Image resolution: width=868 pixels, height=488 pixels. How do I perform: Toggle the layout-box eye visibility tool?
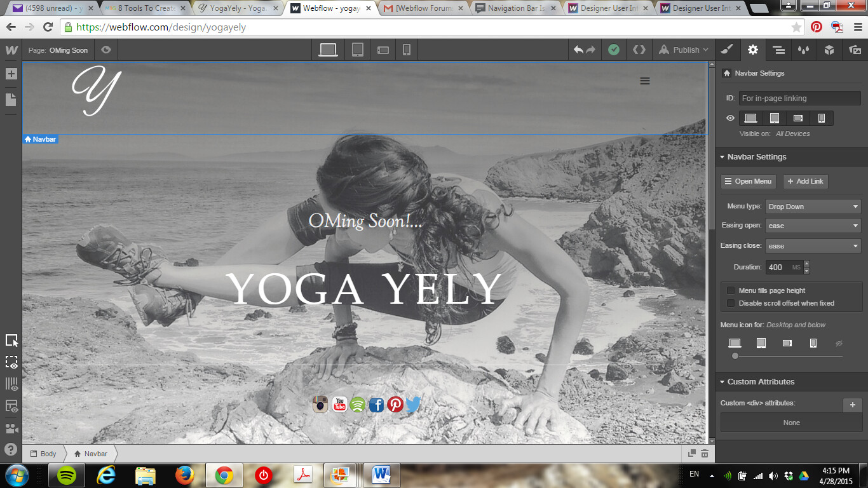click(x=11, y=406)
